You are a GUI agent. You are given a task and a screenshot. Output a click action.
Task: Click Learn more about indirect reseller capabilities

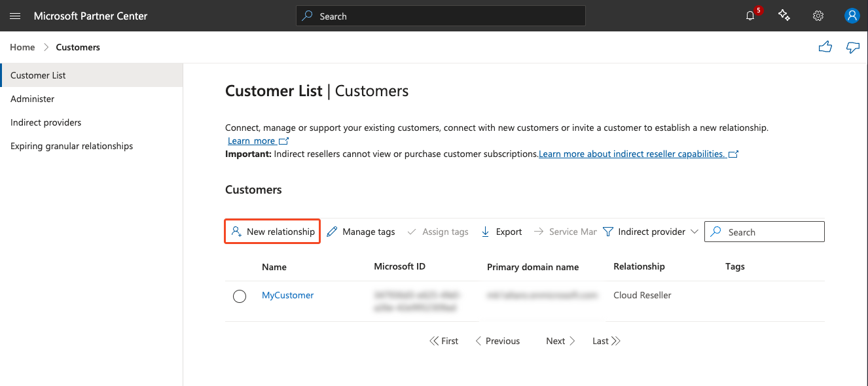pyautogui.click(x=632, y=154)
